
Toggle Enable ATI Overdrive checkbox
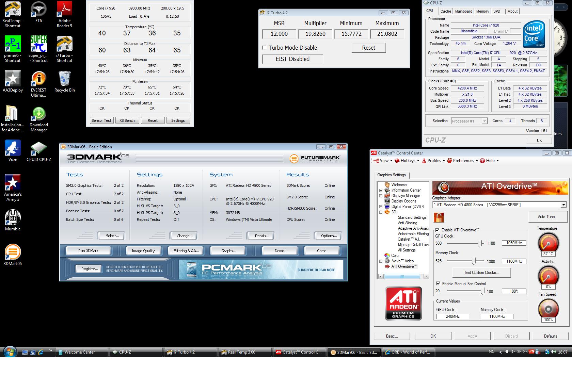(438, 230)
